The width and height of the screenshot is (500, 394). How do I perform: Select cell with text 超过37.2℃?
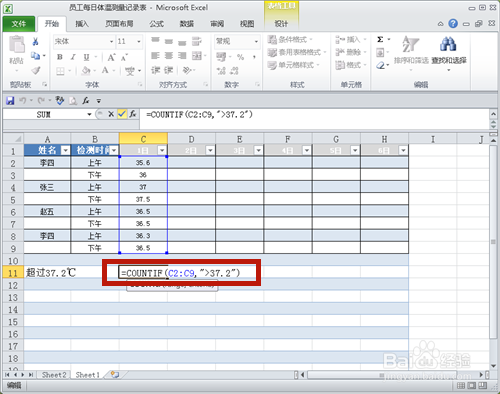click(x=47, y=273)
